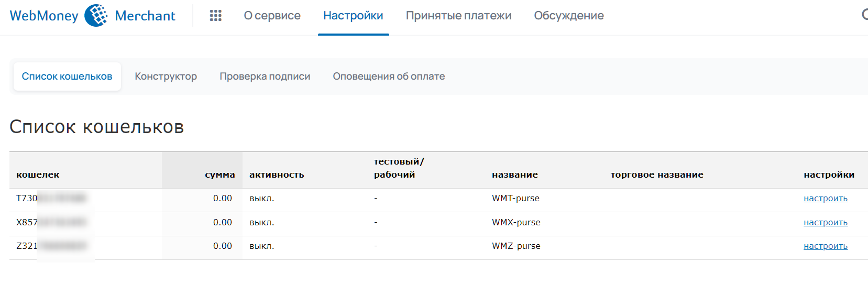Viewport: 868px width, 284px height.
Task: Open the О сервисе menu item
Action: pos(272,16)
